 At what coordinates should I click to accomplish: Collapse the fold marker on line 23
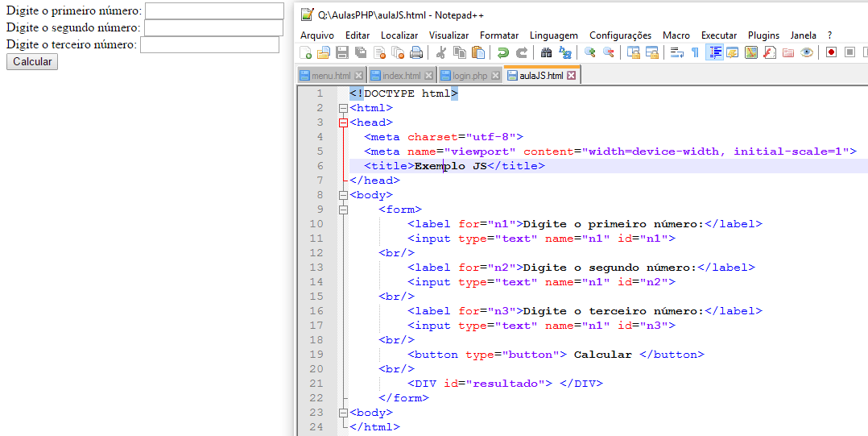[x=343, y=412]
